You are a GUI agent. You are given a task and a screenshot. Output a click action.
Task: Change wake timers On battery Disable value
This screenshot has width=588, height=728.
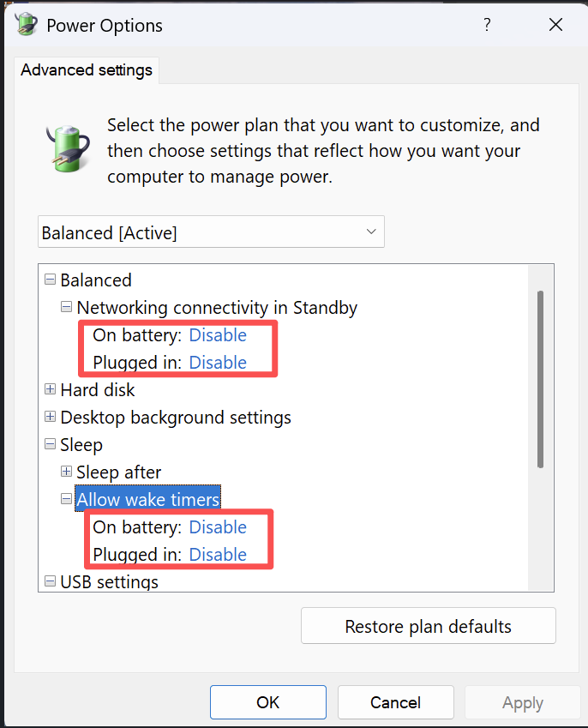point(218,526)
